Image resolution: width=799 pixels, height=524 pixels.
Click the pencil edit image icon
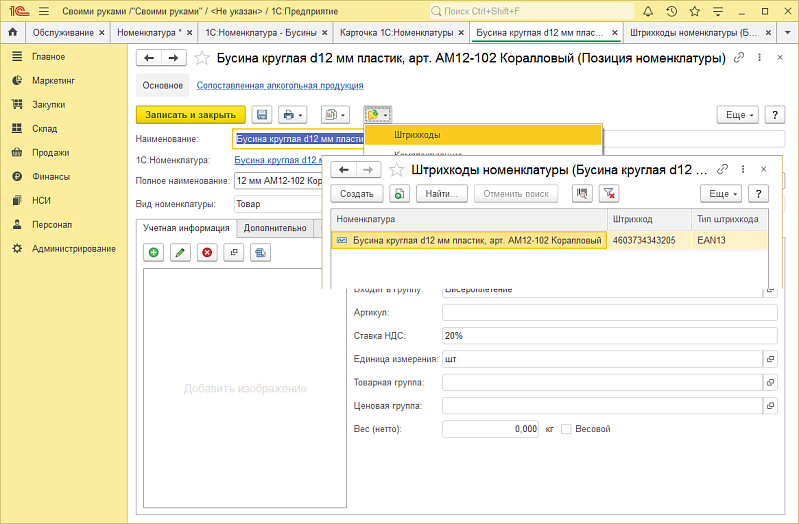coord(180,253)
